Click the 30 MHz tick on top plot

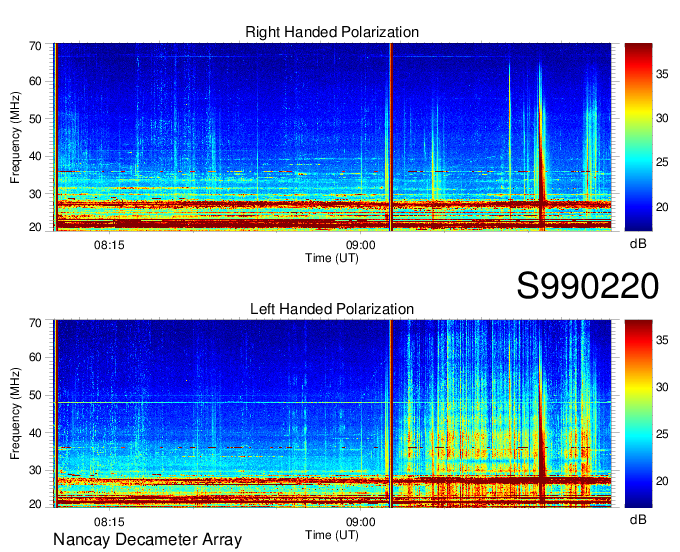pos(35,194)
